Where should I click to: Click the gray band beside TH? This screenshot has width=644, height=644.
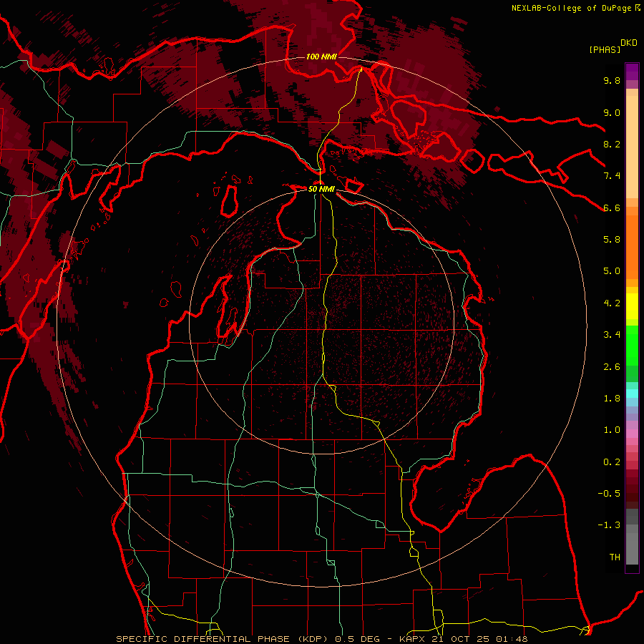(632, 550)
